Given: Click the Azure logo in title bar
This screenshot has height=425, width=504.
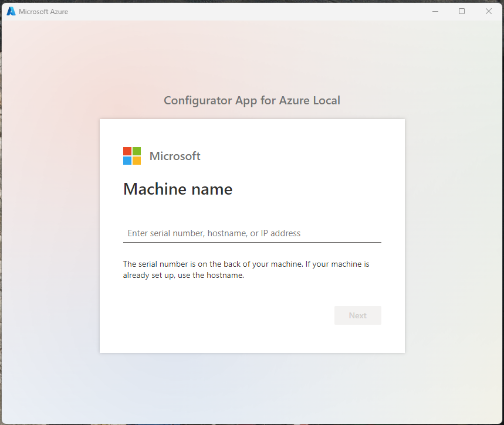Looking at the screenshot, I should [11, 11].
